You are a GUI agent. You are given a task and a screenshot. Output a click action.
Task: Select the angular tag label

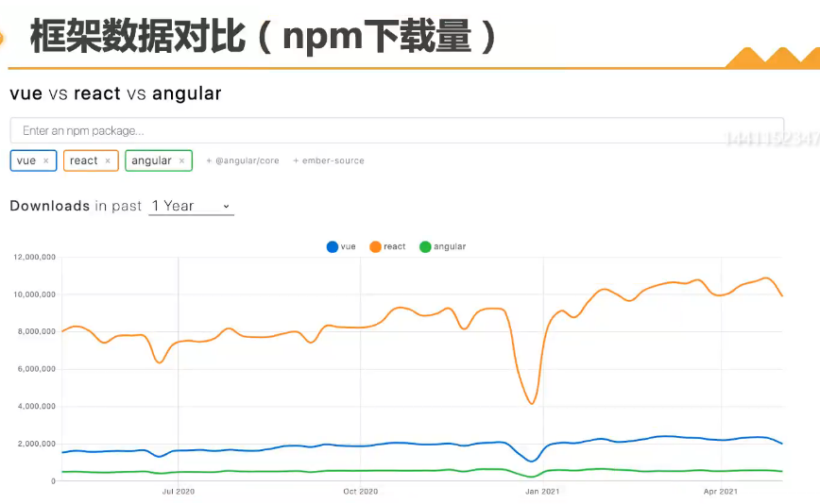(x=151, y=160)
